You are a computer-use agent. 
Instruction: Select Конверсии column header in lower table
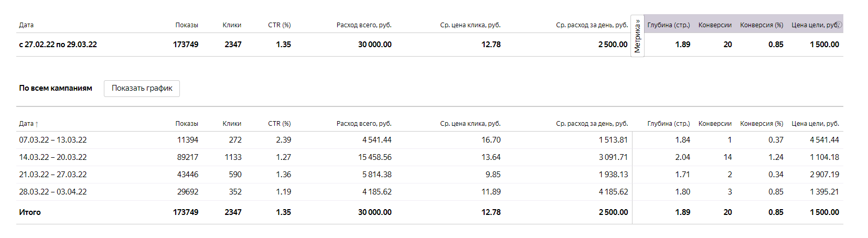tap(715, 124)
